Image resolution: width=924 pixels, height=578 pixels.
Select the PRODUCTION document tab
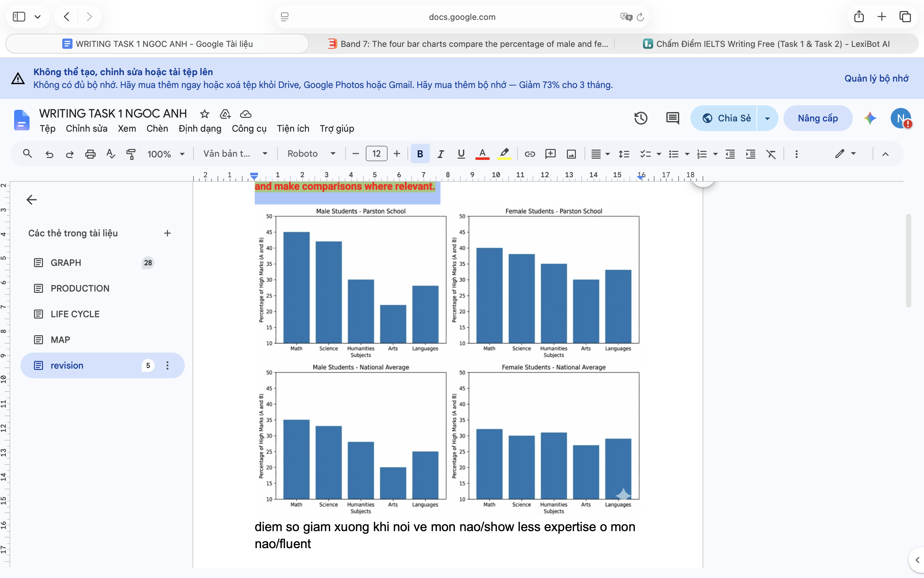[x=102, y=288]
